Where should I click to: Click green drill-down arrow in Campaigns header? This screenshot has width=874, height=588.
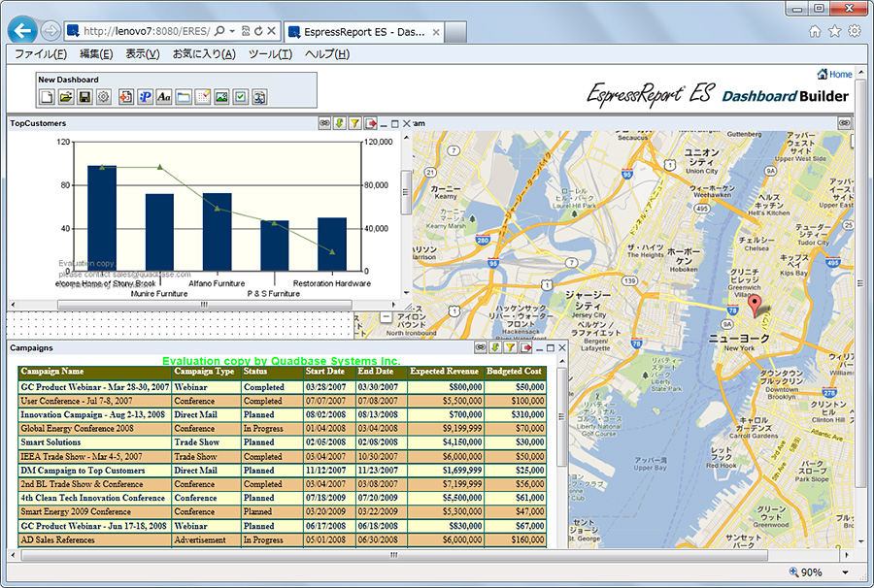click(x=495, y=347)
